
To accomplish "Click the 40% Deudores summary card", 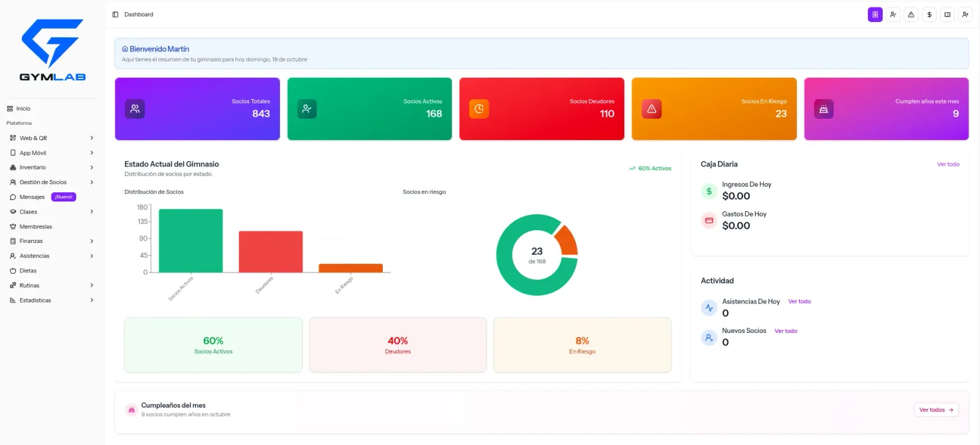I will coord(398,345).
